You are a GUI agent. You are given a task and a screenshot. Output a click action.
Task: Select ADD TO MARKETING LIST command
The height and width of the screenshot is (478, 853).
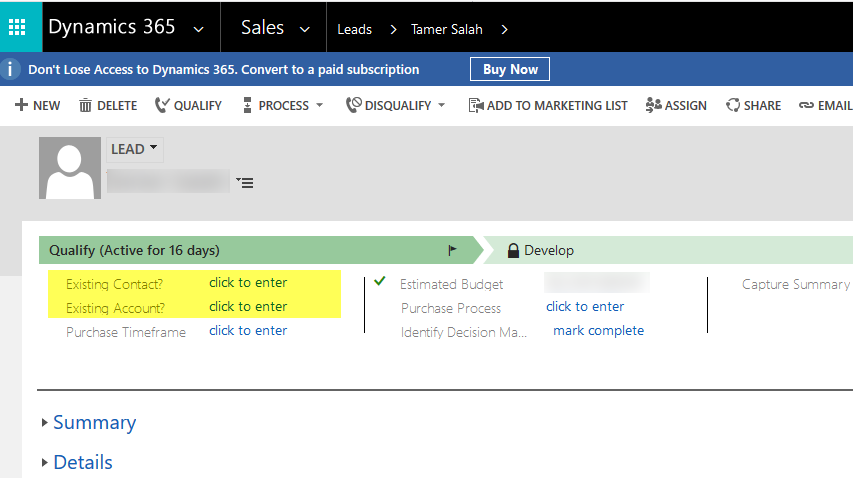557,105
